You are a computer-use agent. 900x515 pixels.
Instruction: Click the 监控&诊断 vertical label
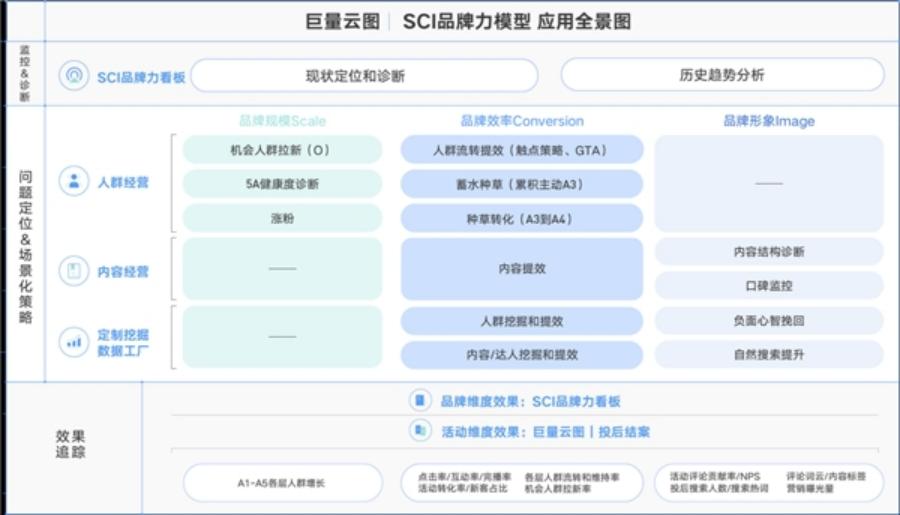tap(25, 73)
